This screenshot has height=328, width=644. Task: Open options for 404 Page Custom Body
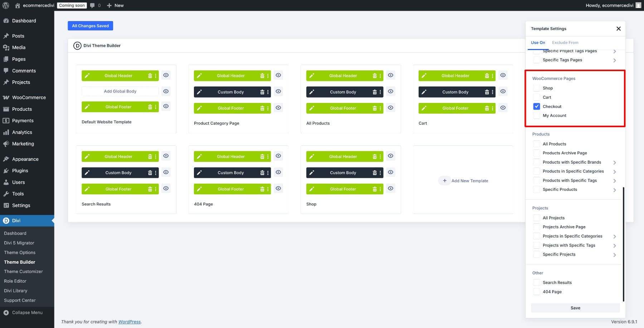click(x=268, y=173)
